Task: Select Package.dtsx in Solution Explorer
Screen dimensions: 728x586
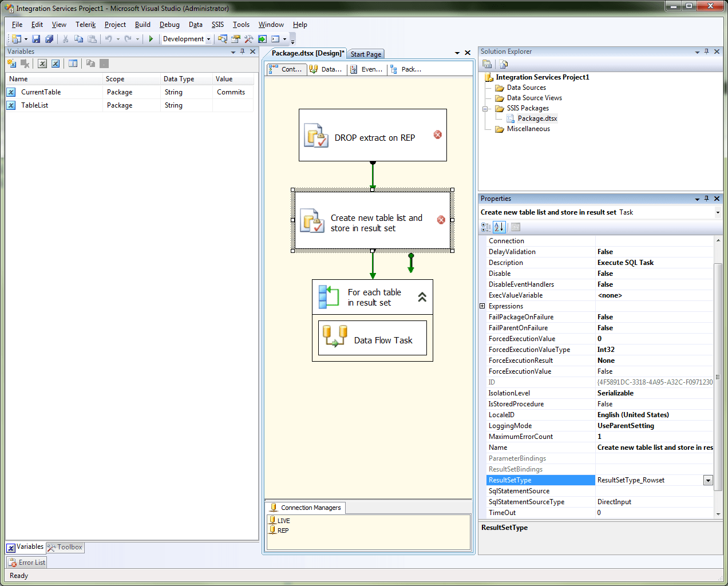Action: pos(537,118)
